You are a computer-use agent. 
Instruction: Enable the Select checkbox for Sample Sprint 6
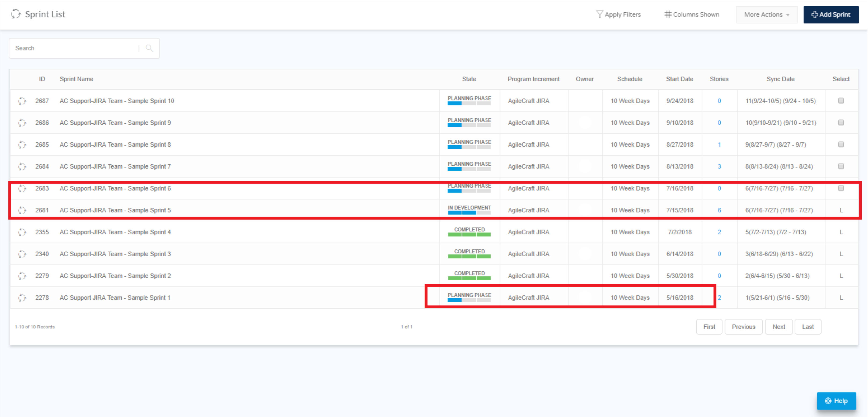(x=841, y=188)
